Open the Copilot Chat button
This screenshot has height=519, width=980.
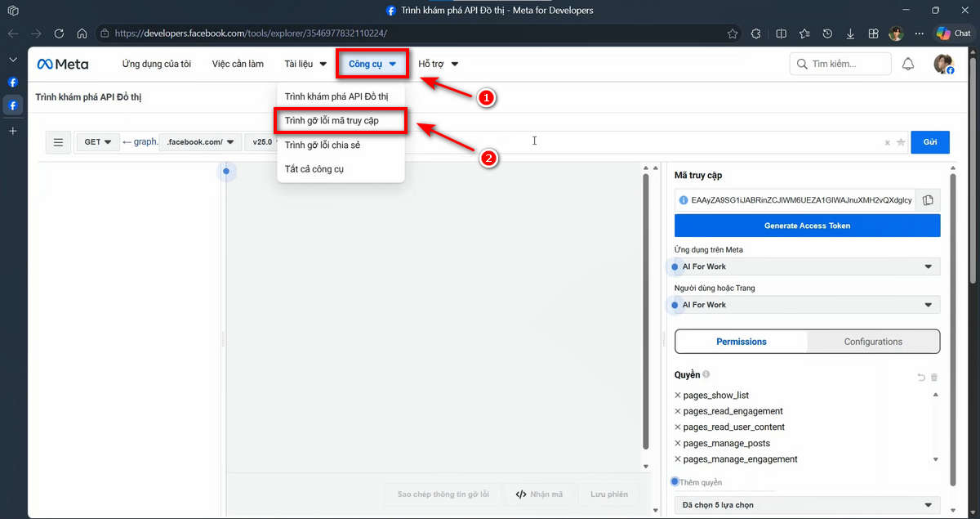(x=953, y=34)
